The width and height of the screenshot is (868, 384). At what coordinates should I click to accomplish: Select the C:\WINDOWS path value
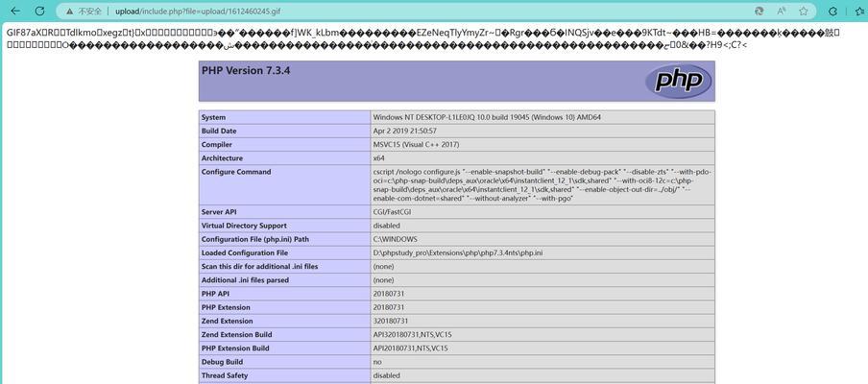pos(396,239)
